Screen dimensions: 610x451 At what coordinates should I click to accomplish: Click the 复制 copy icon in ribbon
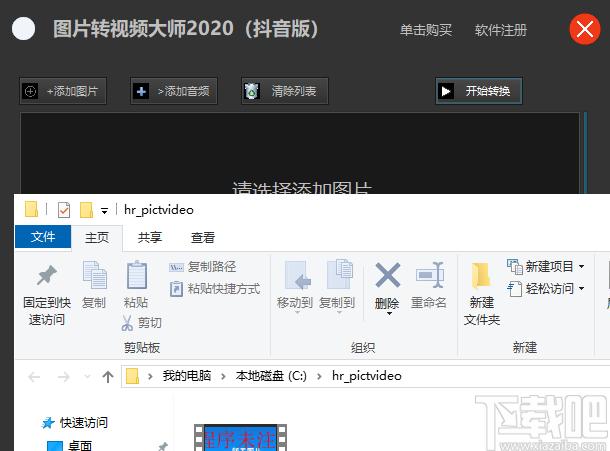click(95, 275)
